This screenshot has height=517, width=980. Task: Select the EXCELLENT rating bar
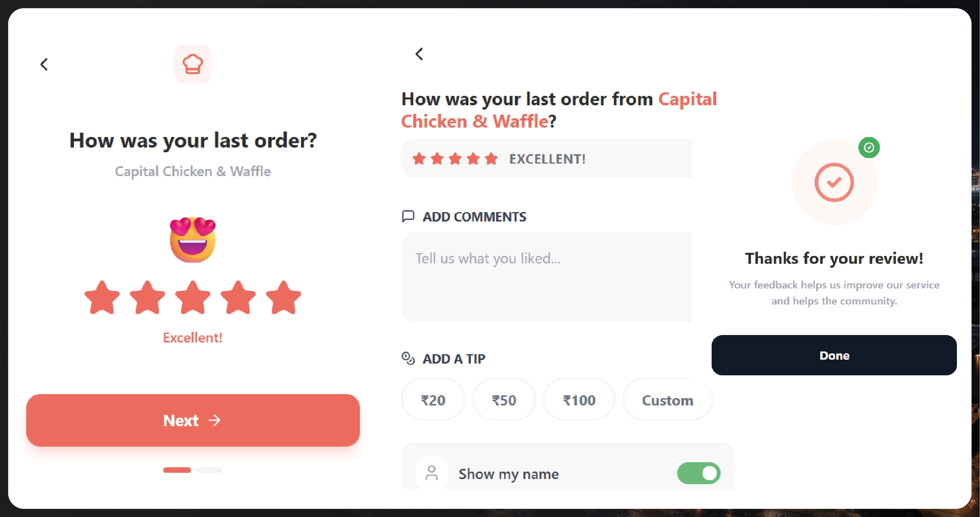tap(547, 159)
